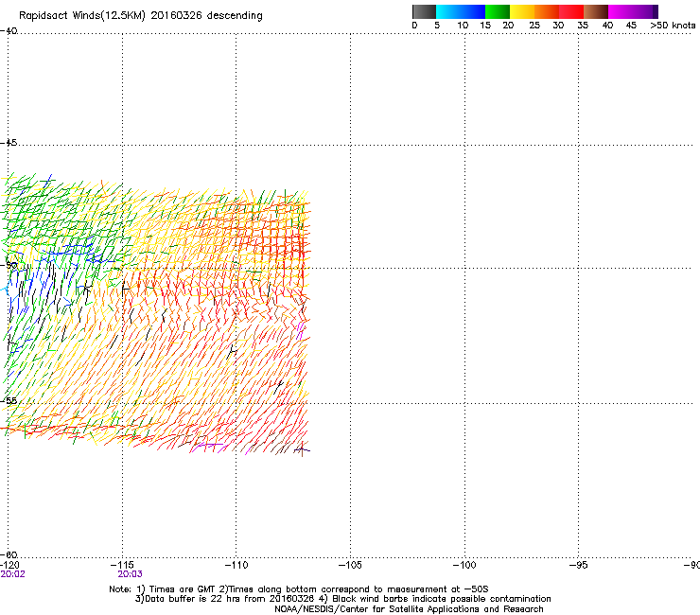Click the '-105' longitude axis label
Screen dimensions: 700x615
tap(350, 565)
